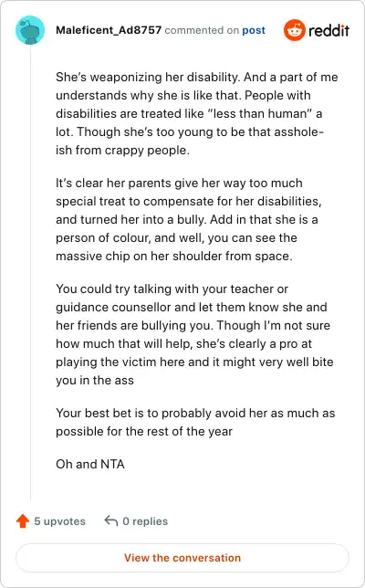
Task: Click the paragraph starting "She's weaponizing her disability"
Action: point(197,113)
